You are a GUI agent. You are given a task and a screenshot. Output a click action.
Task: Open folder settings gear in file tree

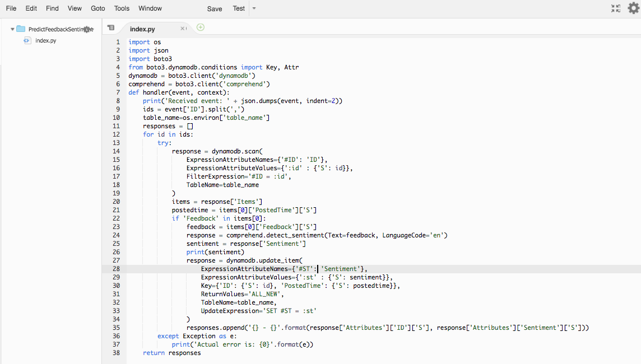[87, 30]
